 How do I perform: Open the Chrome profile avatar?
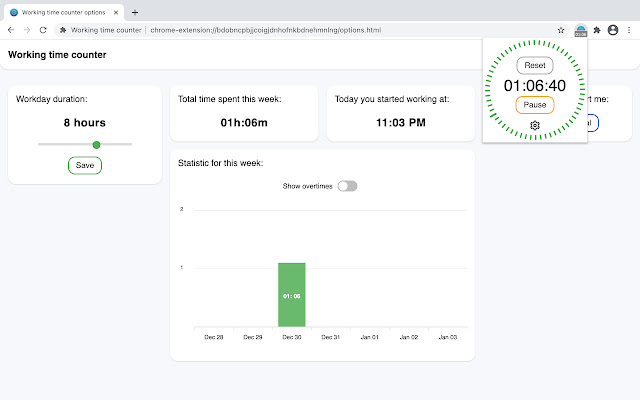[x=613, y=30]
